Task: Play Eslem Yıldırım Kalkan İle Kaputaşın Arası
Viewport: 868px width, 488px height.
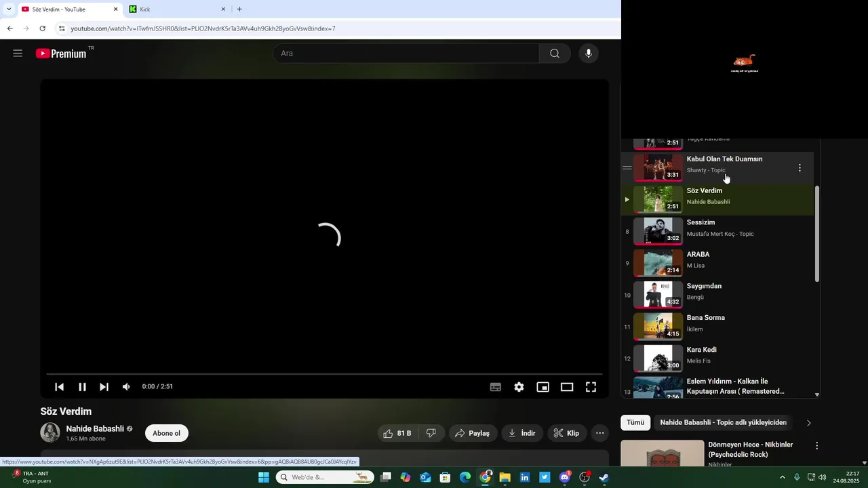Action: tap(717, 386)
